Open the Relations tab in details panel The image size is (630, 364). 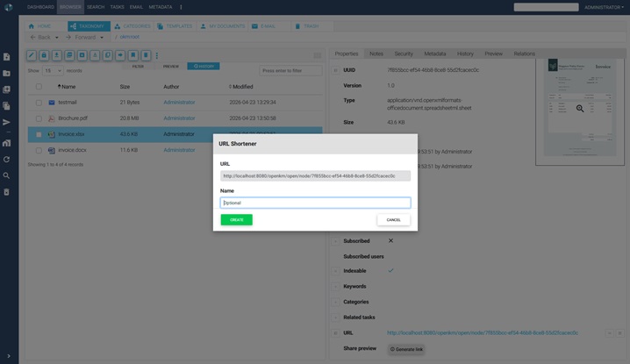[524, 54]
